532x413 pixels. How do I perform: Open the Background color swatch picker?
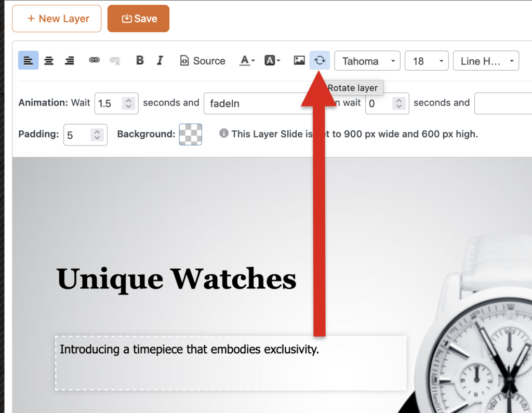coord(190,134)
